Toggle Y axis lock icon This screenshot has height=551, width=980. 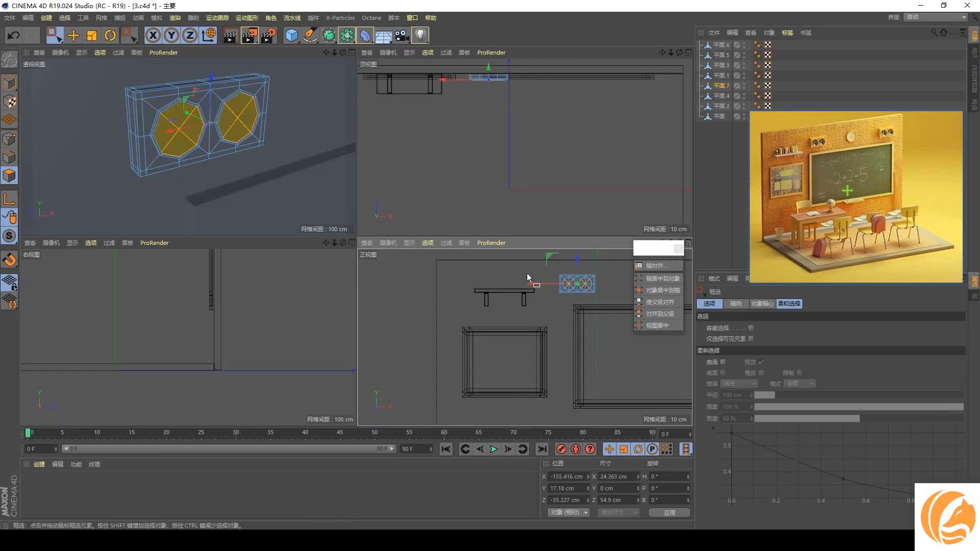(x=171, y=35)
